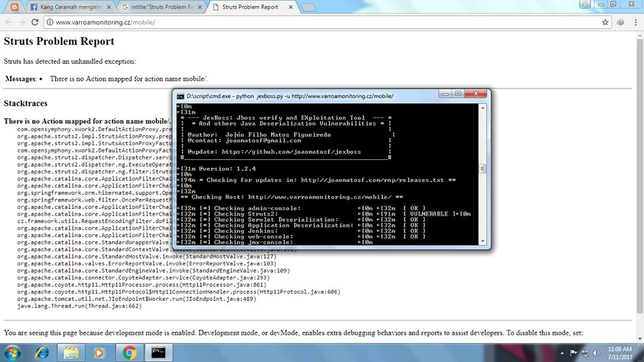Open a new tab button
The width and height of the screenshot is (644, 362).
pyautogui.click(x=308, y=7)
